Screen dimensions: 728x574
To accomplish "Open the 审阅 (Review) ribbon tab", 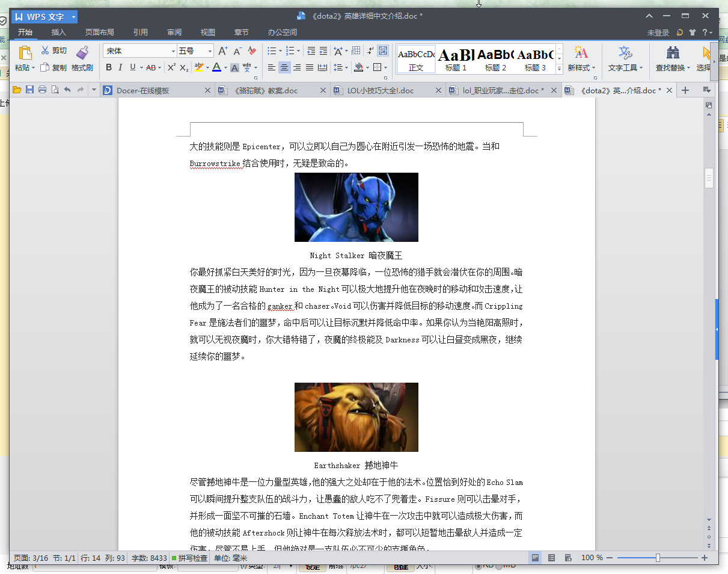I will tap(174, 32).
